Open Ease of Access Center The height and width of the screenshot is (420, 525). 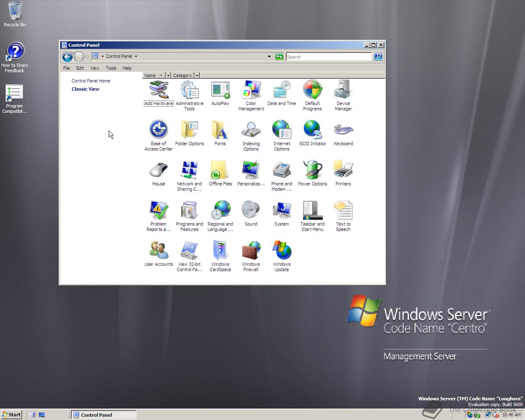[x=159, y=136]
